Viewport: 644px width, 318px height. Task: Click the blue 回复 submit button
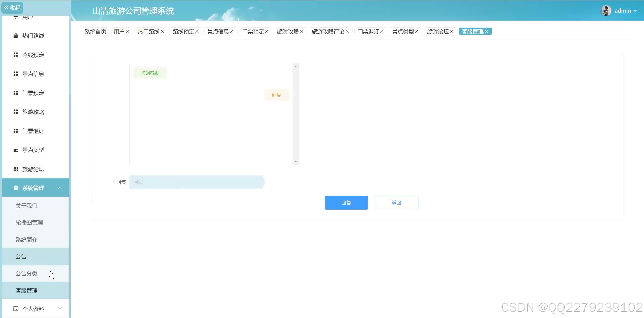[x=346, y=203]
